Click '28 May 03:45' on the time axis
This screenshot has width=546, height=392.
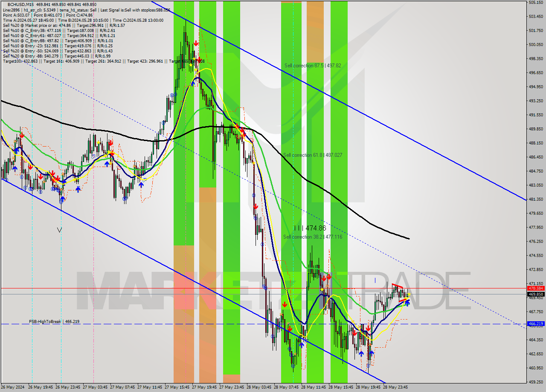coord(259,388)
